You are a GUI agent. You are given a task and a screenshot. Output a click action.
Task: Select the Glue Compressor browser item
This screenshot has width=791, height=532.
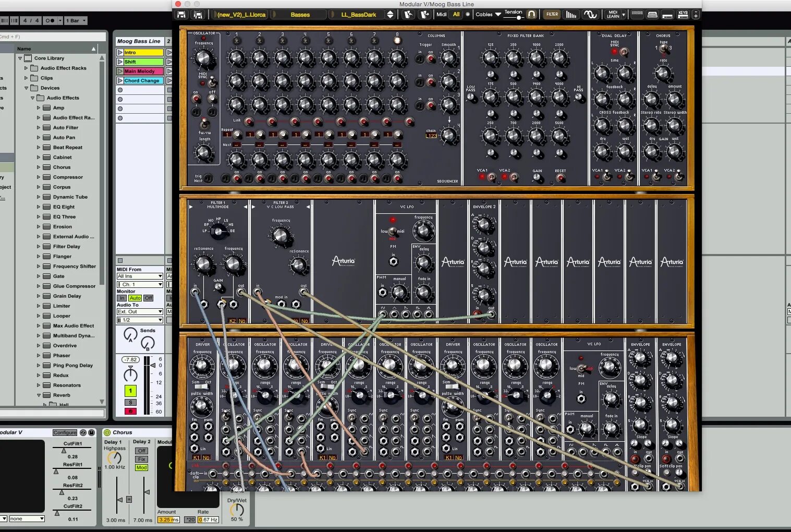click(x=74, y=286)
